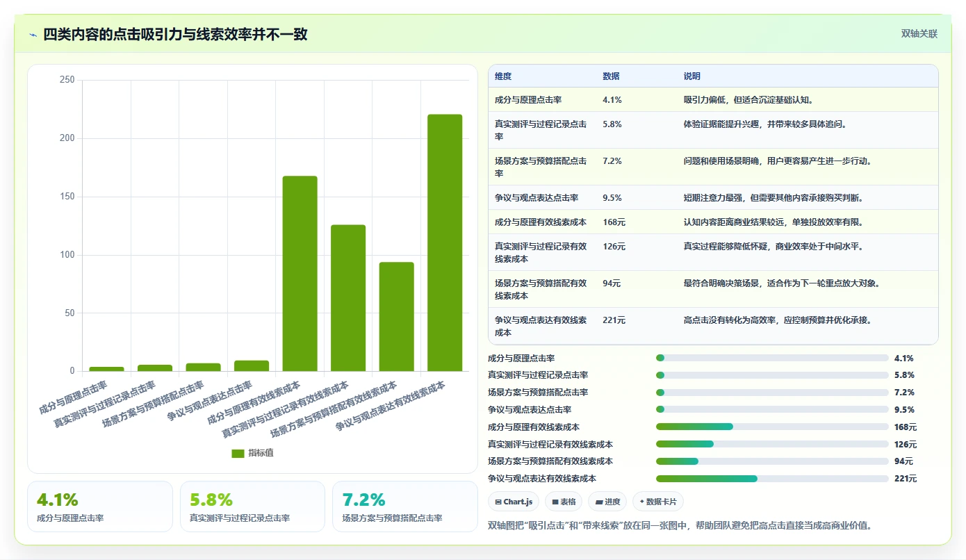The image size is (966, 560).
Task: Click the 168元 table cell
Action: coord(614,222)
